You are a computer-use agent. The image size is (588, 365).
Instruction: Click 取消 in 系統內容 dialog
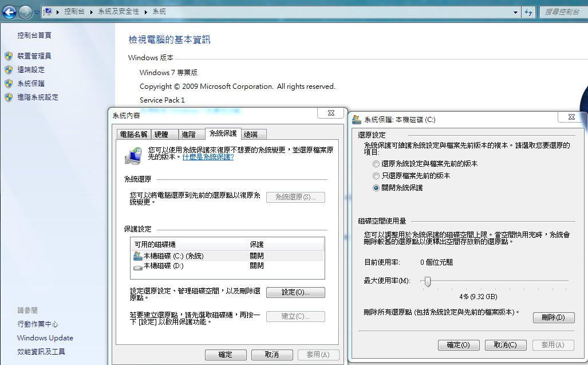pyautogui.click(x=272, y=355)
